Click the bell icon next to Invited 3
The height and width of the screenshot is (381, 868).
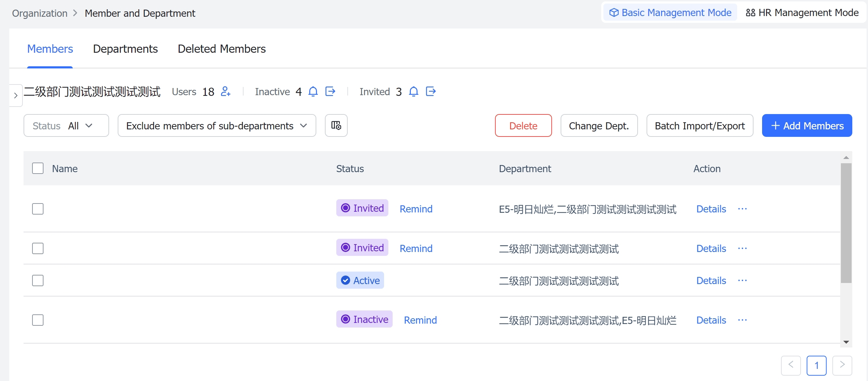tap(414, 92)
